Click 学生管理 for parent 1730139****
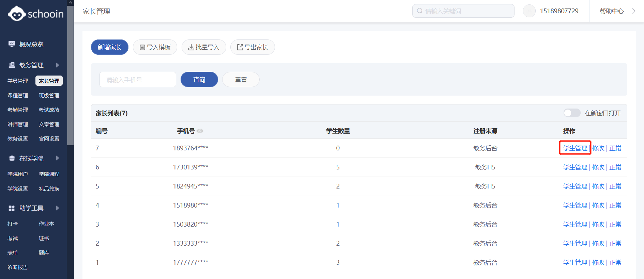This screenshot has width=644, height=279. click(575, 167)
